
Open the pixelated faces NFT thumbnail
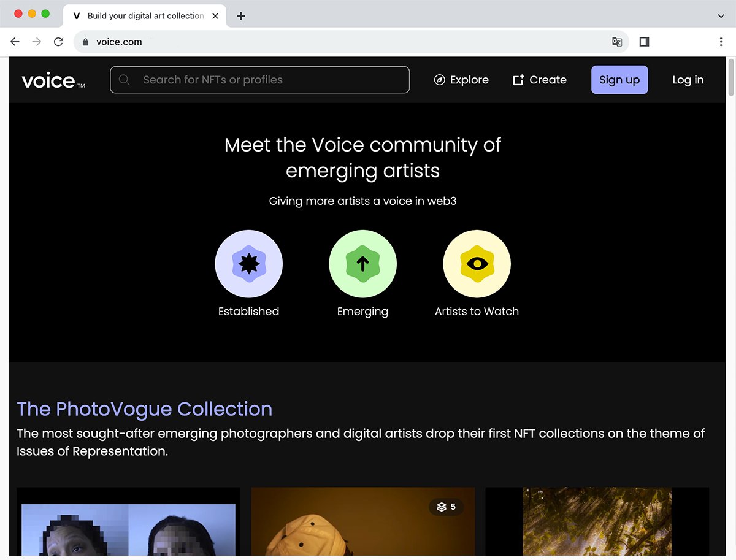[128, 522]
